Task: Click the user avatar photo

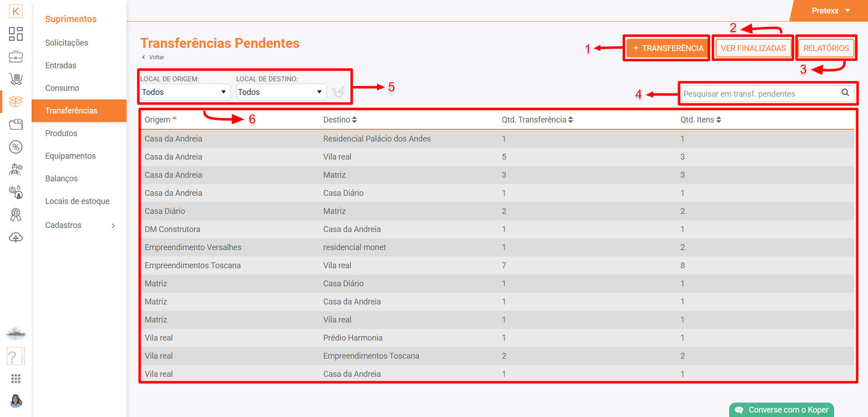Action: pyautogui.click(x=16, y=401)
